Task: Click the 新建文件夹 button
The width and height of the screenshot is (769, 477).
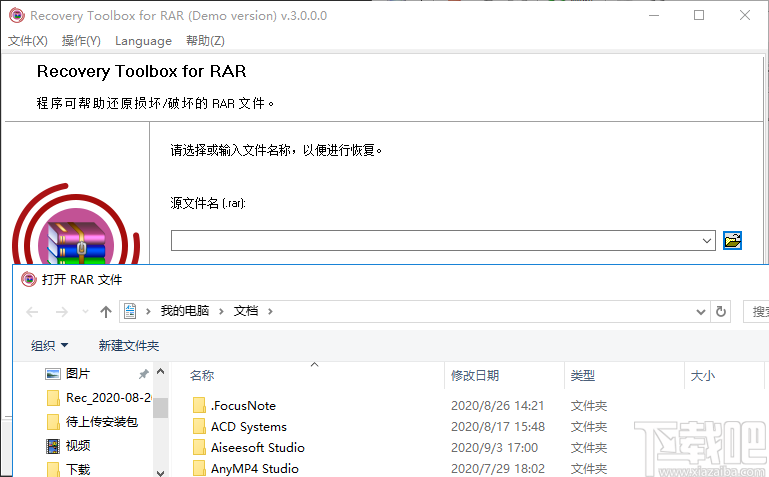Action: click(128, 346)
